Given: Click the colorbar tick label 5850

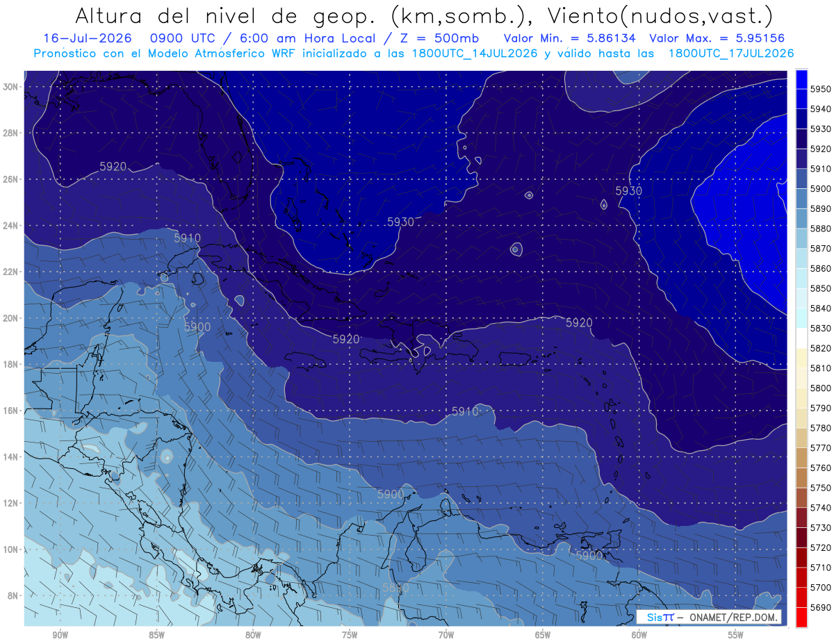Looking at the screenshot, I should point(820,288).
